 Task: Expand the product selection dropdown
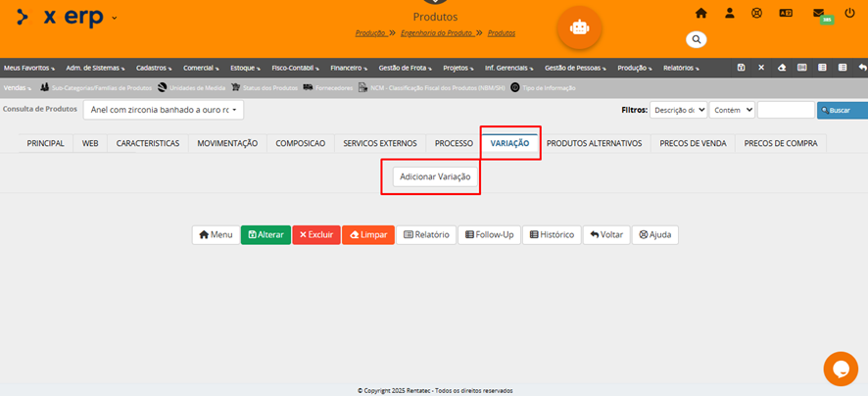coord(163,111)
